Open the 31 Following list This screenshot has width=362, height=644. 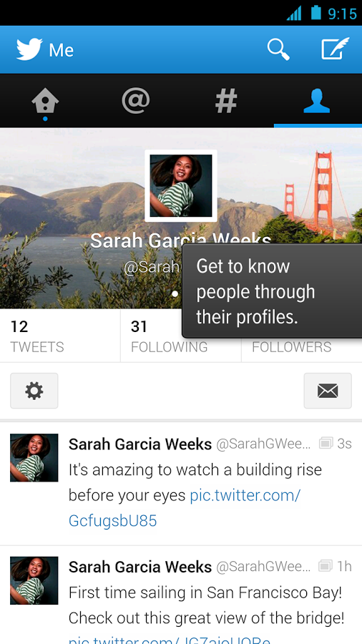[x=180, y=336]
